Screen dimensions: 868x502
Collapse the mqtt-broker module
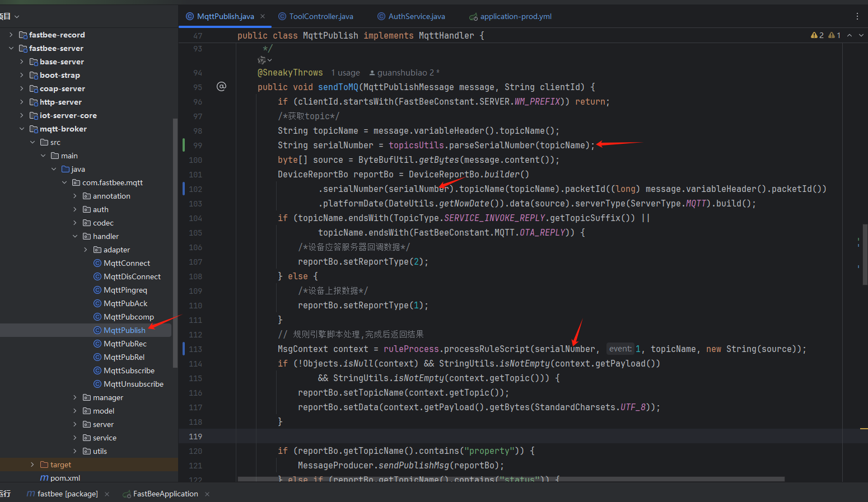coord(21,129)
